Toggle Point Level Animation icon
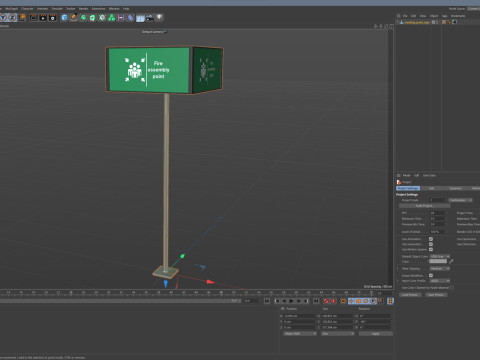 [380, 301]
